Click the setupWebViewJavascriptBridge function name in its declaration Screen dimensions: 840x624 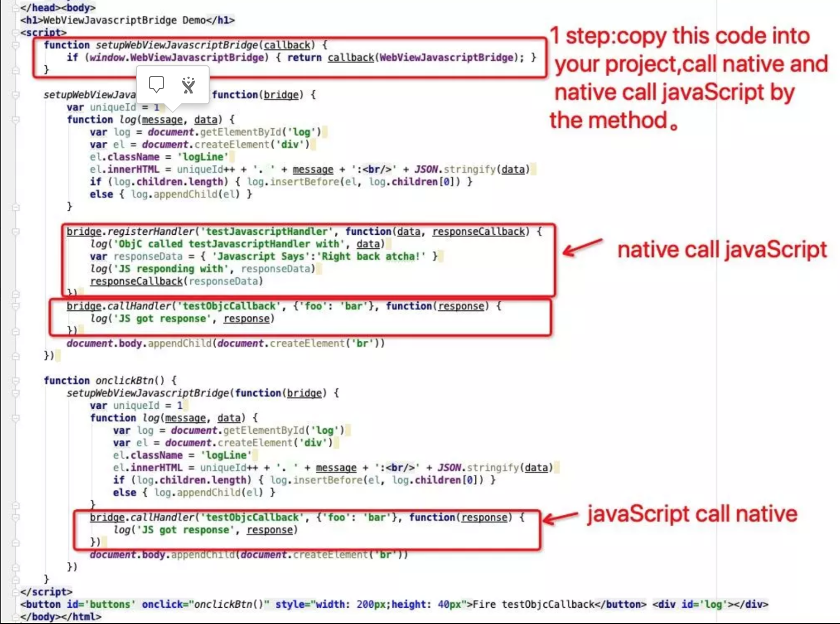click(x=177, y=45)
